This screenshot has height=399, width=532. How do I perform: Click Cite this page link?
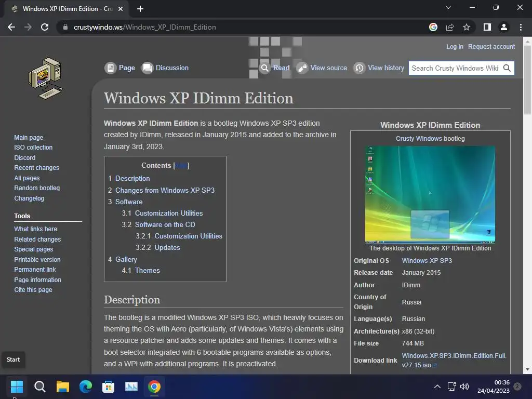(x=33, y=290)
